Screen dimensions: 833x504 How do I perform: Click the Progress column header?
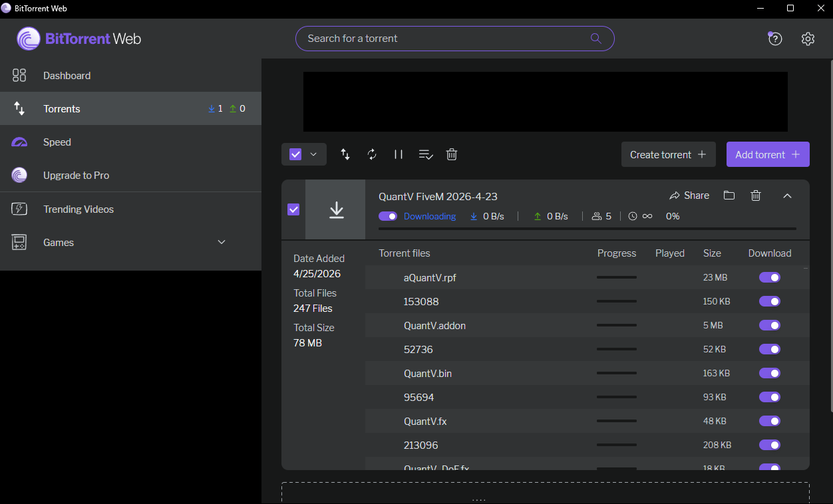tap(617, 253)
